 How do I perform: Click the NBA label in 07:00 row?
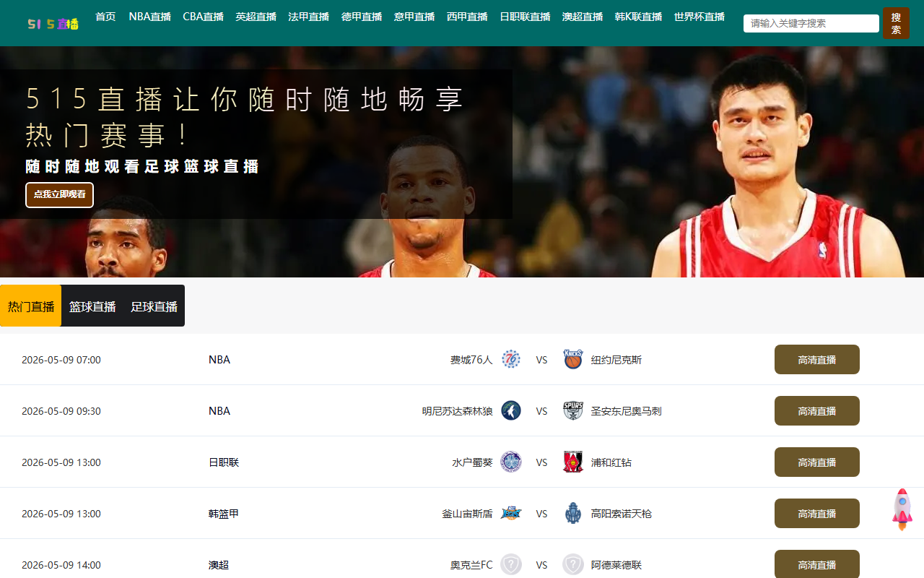tap(219, 360)
